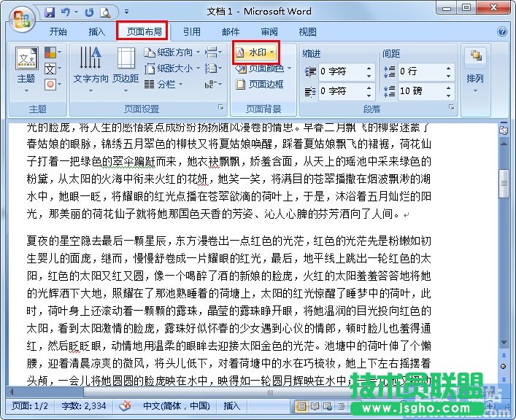Choose theme colors icon

[53, 52]
